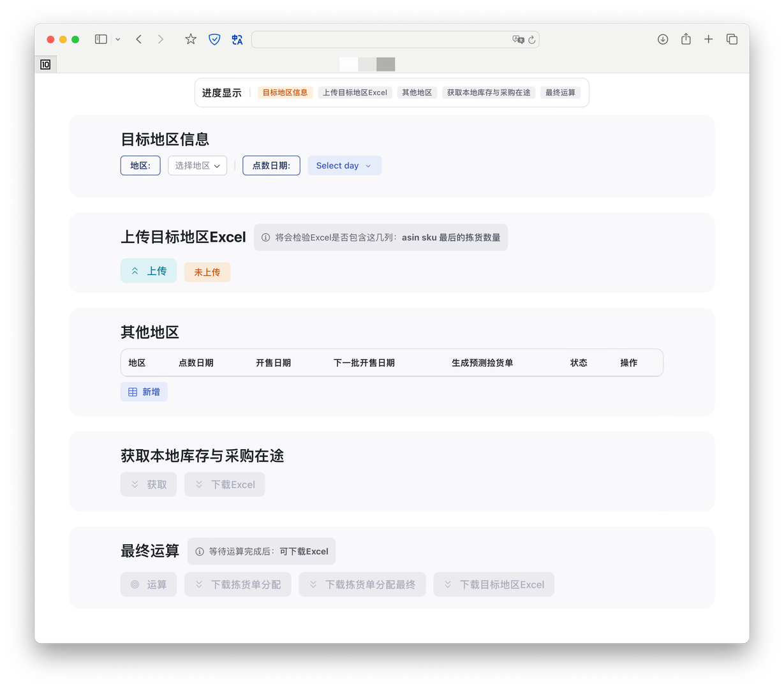Toggle the Safari sidebar

pos(101,40)
